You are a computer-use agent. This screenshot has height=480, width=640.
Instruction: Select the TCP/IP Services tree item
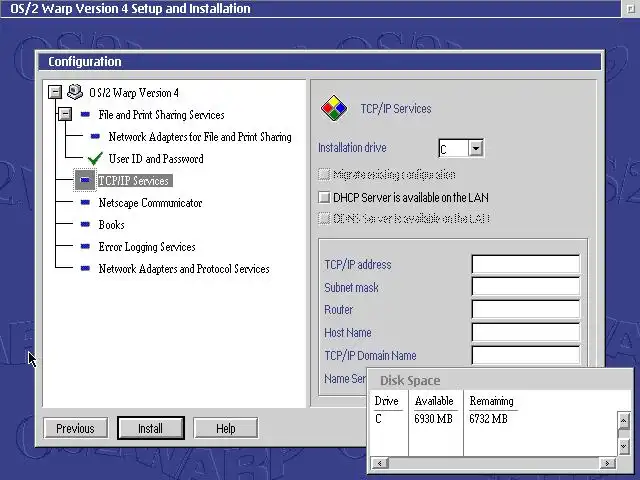(135, 181)
